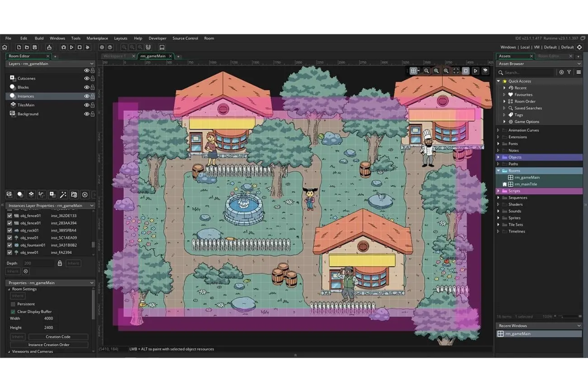The image size is (588, 392).
Task: Switch to the Workspace 1 tab
Action: click(116, 56)
